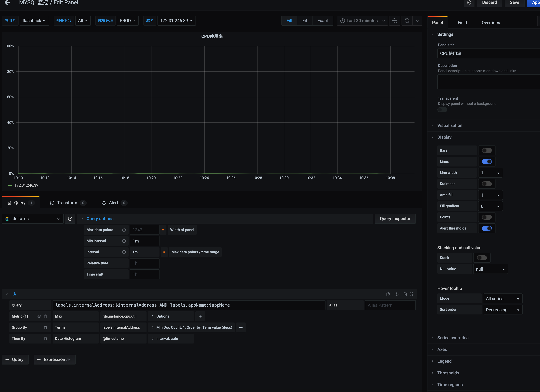
Task: Click info icon next to Max data points
Action: tap(124, 230)
